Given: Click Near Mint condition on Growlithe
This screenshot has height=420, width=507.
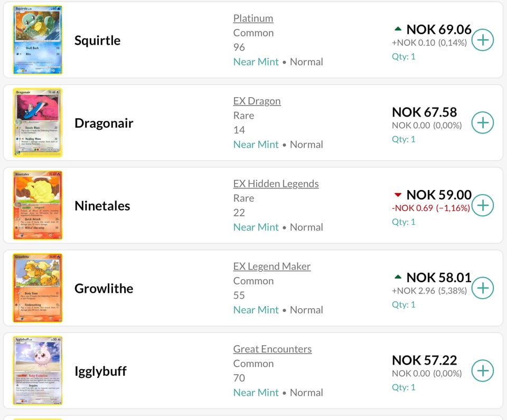Looking at the screenshot, I should [x=256, y=310].
